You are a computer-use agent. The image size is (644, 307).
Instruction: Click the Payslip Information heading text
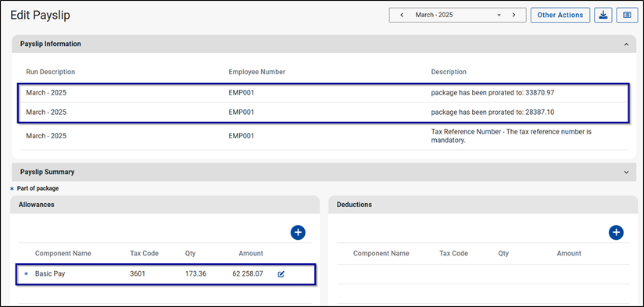point(51,44)
